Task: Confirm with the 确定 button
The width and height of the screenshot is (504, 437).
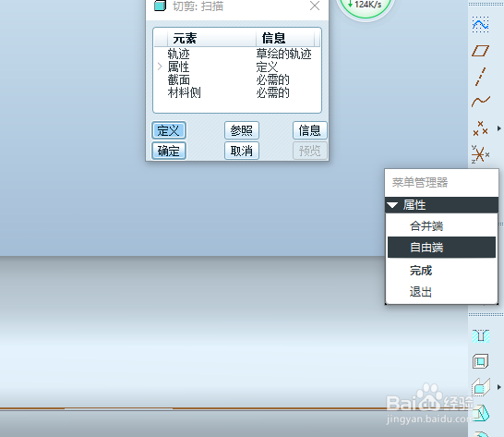Action: pyautogui.click(x=169, y=151)
